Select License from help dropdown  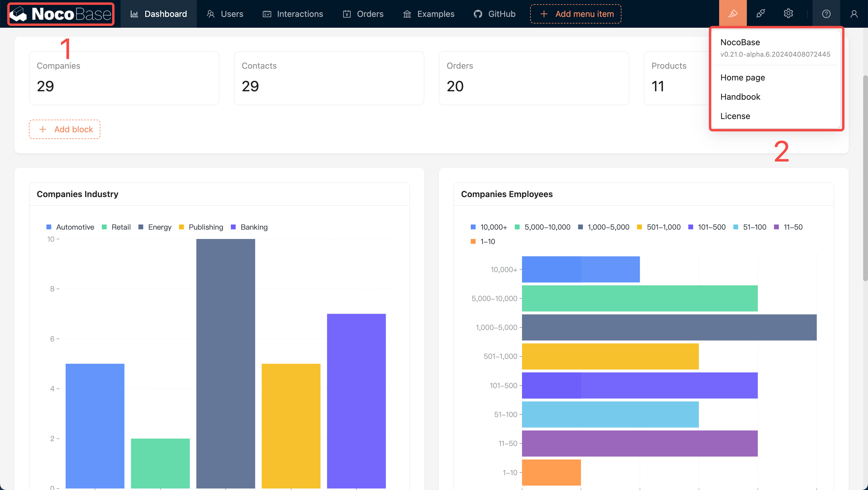735,116
